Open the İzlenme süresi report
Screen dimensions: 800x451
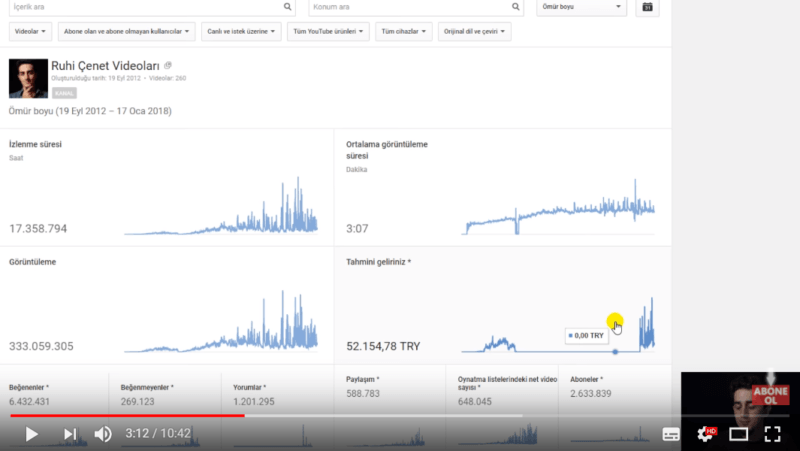coord(36,144)
